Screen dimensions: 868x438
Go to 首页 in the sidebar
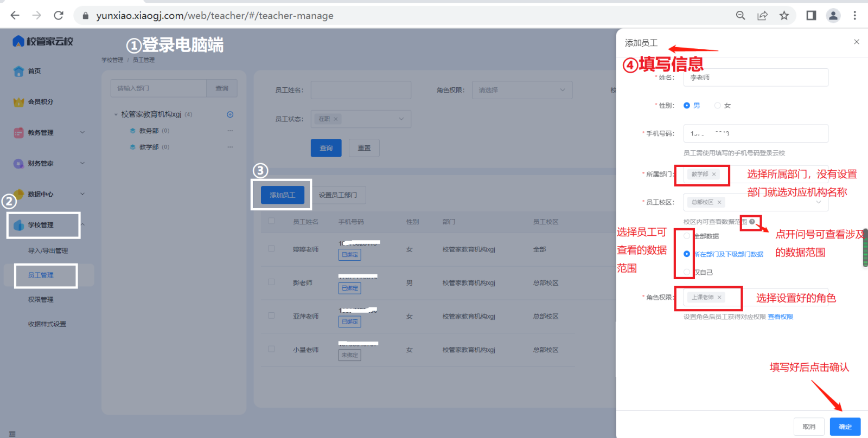34,71
